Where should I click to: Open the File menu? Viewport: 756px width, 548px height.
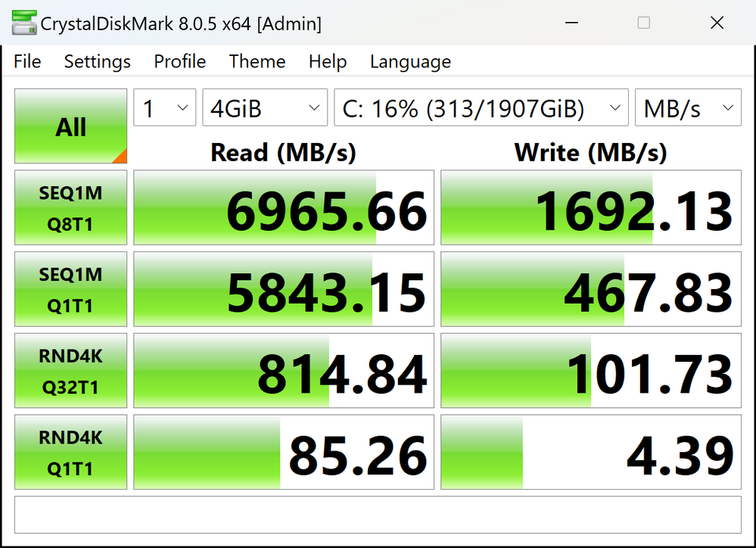click(x=27, y=62)
